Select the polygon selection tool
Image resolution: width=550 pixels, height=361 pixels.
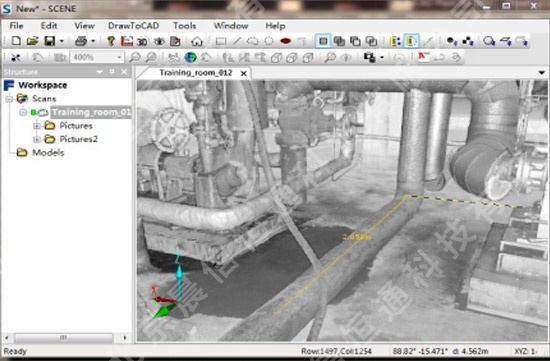(253, 41)
